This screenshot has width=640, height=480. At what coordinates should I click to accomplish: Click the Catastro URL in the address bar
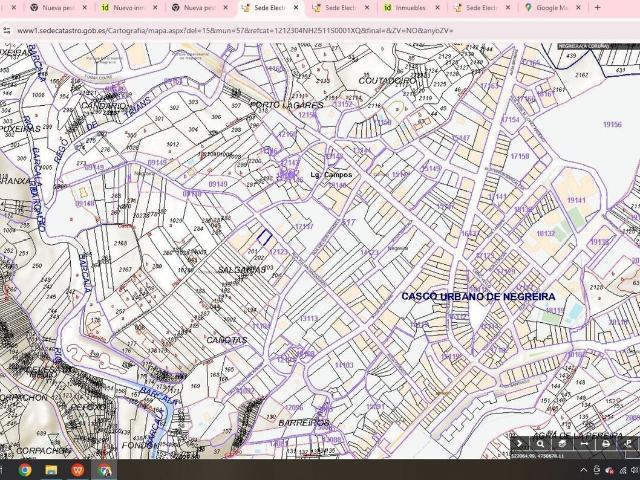pyautogui.click(x=235, y=30)
